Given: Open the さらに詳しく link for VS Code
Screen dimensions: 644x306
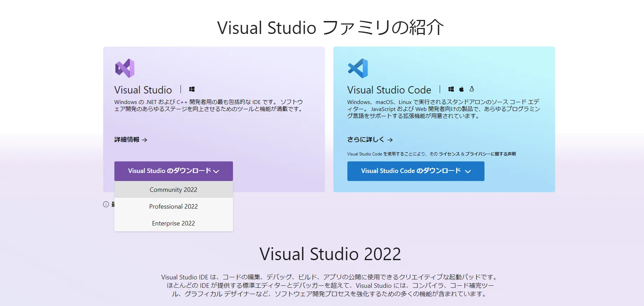Looking at the screenshot, I should click(370, 139).
